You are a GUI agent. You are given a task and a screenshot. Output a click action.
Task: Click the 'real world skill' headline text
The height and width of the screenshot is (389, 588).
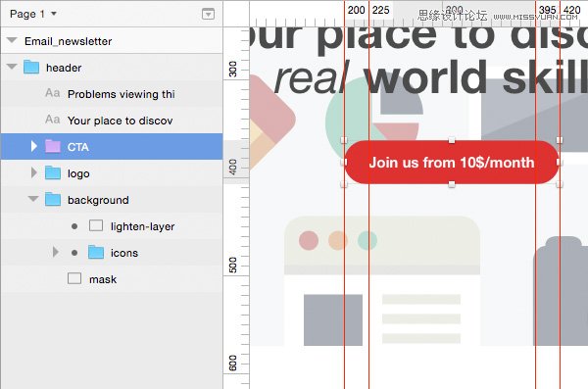[430, 77]
